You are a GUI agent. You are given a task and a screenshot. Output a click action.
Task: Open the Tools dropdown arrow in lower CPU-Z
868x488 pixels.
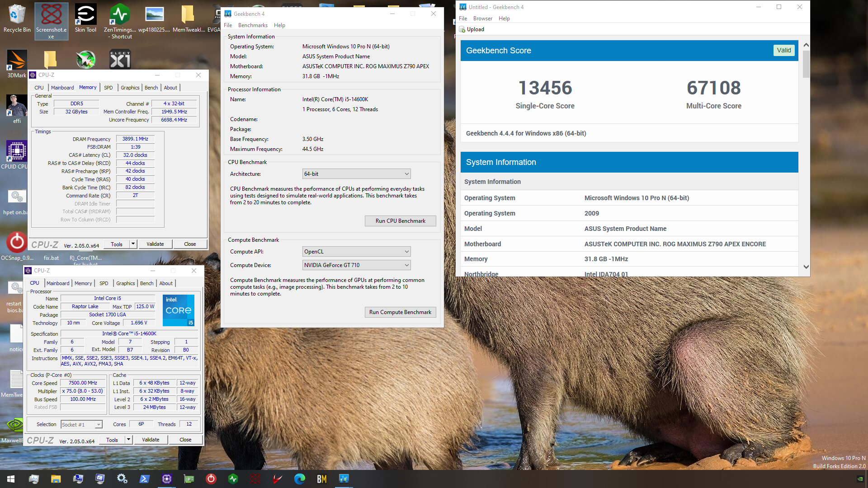[x=128, y=440]
